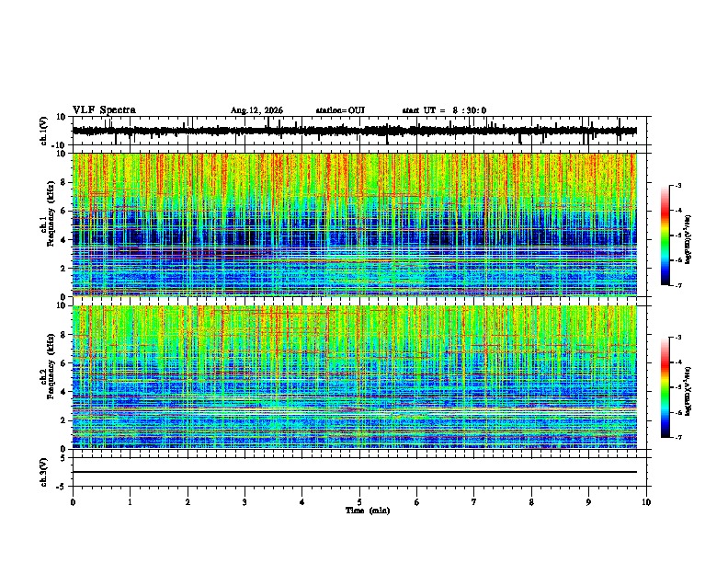Click the time axis tick label "9"
This screenshot has width=728, height=563.
tap(588, 502)
